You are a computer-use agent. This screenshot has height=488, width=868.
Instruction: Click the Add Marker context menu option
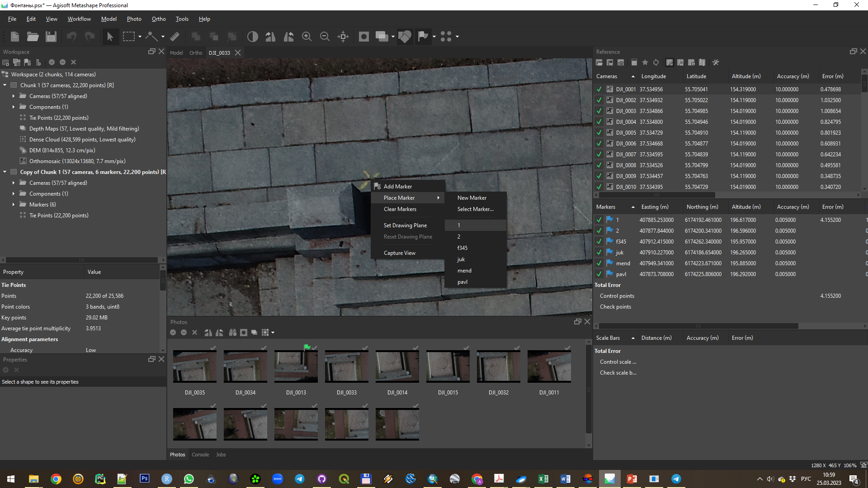pos(398,186)
